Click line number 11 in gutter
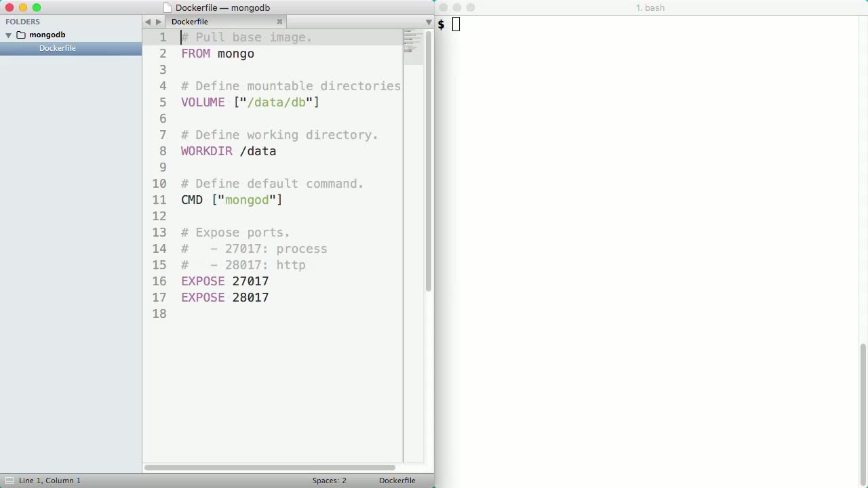868x488 pixels. pos(159,200)
